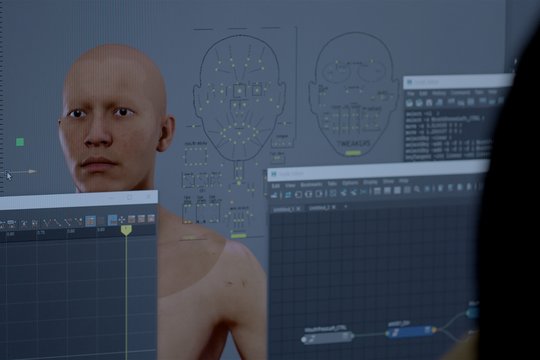540x360 pixels.
Task: Click Script Editor clear history icon
Action: 451,102
